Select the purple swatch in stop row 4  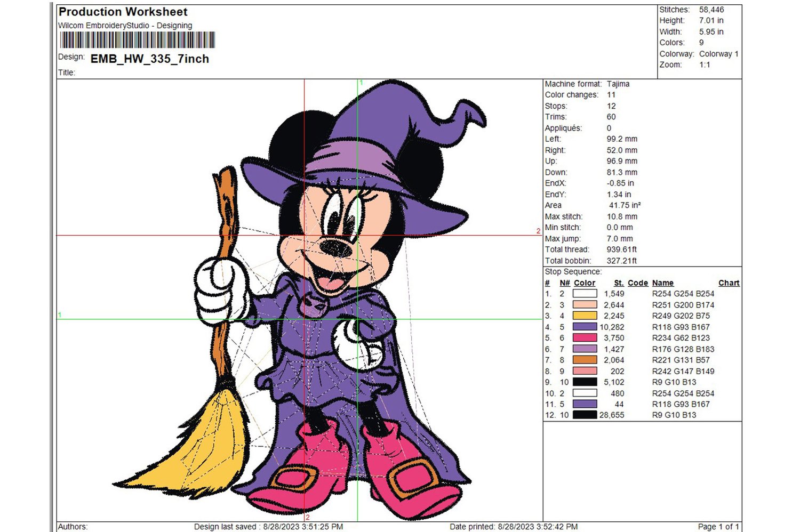(585, 327)
